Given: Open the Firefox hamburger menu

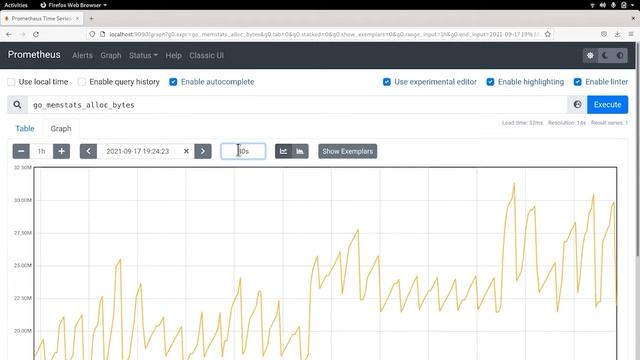Looking at the screenshot, I should click(631, 34).
